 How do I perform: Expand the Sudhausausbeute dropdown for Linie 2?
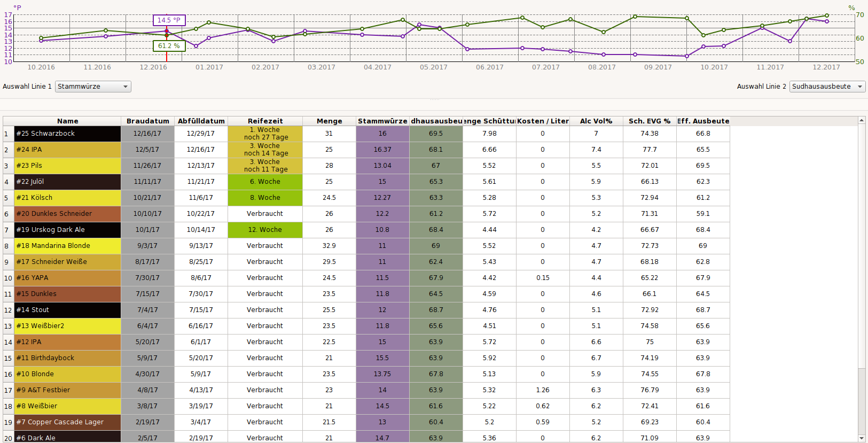[x=827, y=87]
